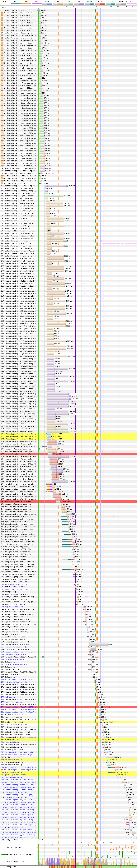This screenshot has height=868, width=137.
Task: Click the 'dns' legend entry
Action: coord(16,1)
